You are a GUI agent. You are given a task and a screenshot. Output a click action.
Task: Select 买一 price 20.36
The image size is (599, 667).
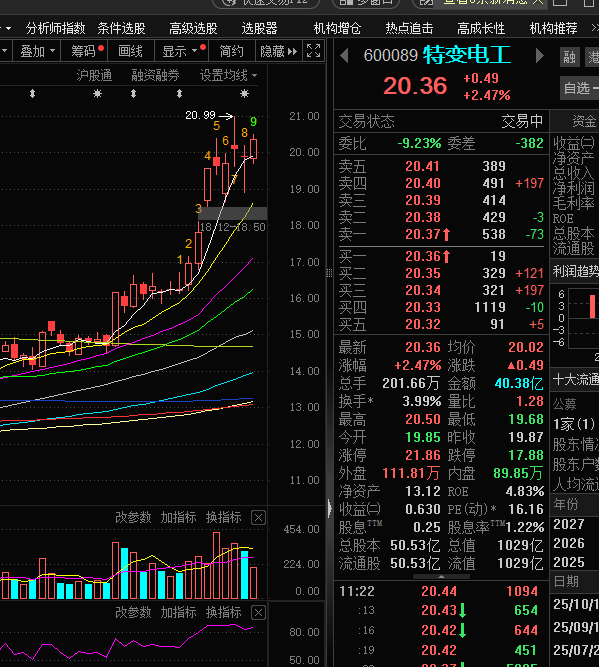pyautogui.click(x=422, y=256)
